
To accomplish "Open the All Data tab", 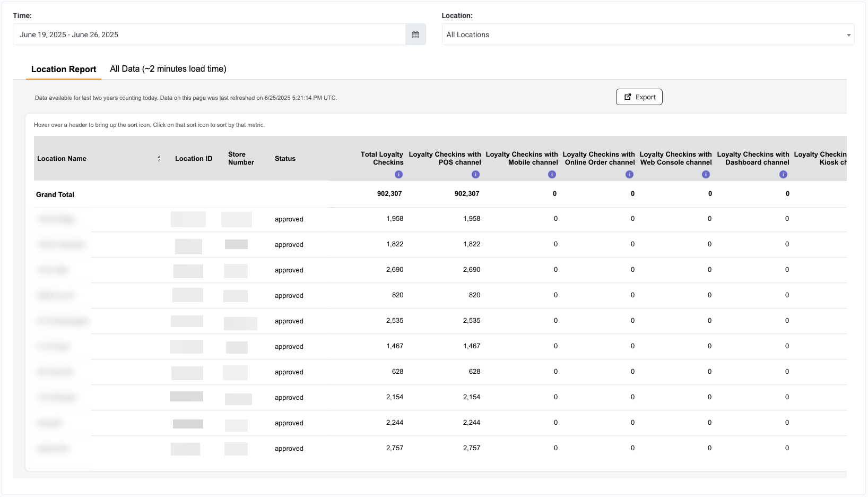I will (x=168, y=69).
